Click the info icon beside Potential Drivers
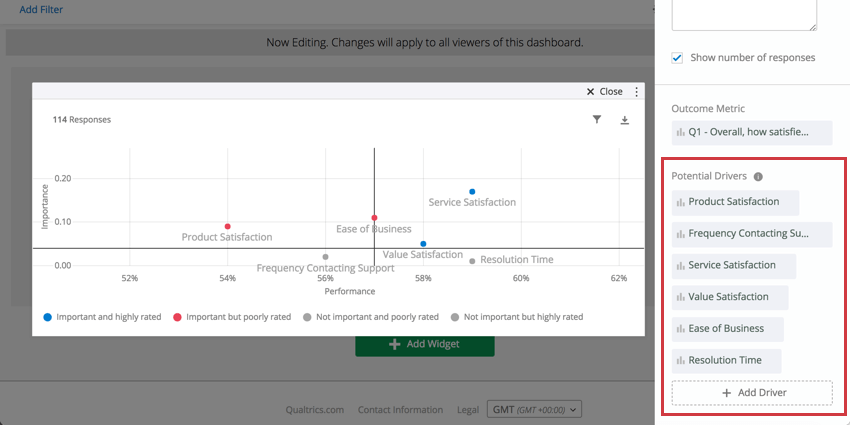 [x=758, y=176]
